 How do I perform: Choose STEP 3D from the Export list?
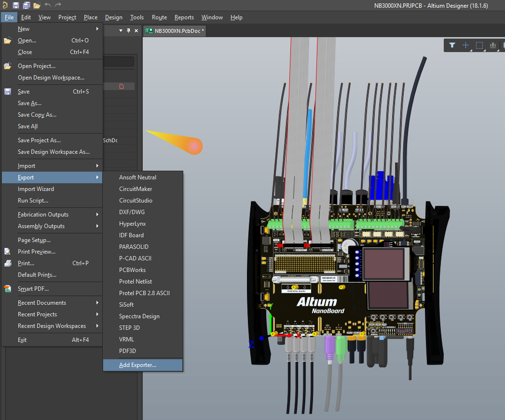pyautogui.click(x=129, y=328)
